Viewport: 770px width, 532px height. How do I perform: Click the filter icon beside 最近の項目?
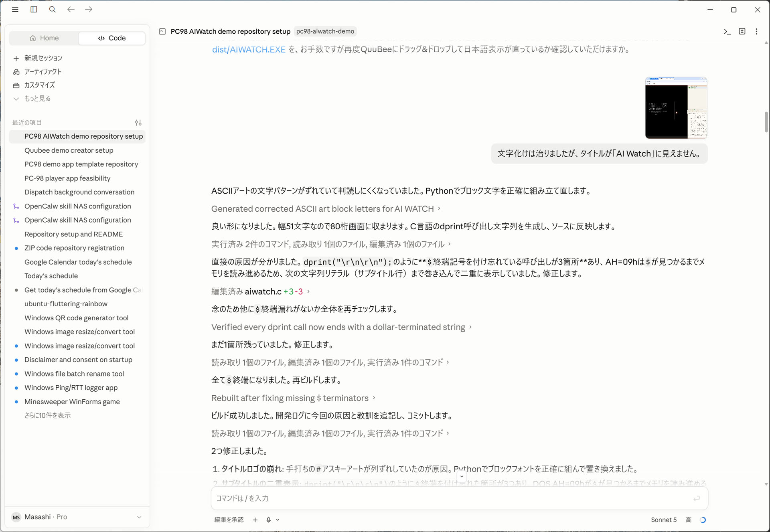click(x=138, y=123)
